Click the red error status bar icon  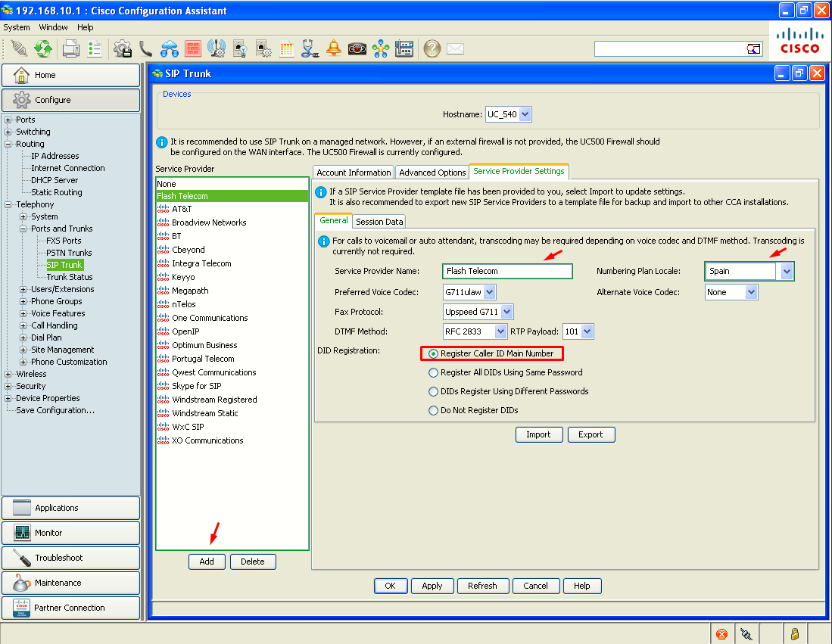[721, 634]
